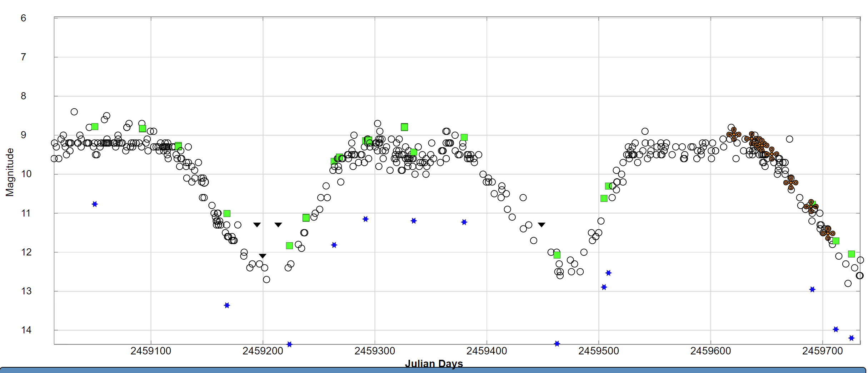The image size is (868, 373).
Task: Click blue star below the first green square
Action: [x=95, y=204]
